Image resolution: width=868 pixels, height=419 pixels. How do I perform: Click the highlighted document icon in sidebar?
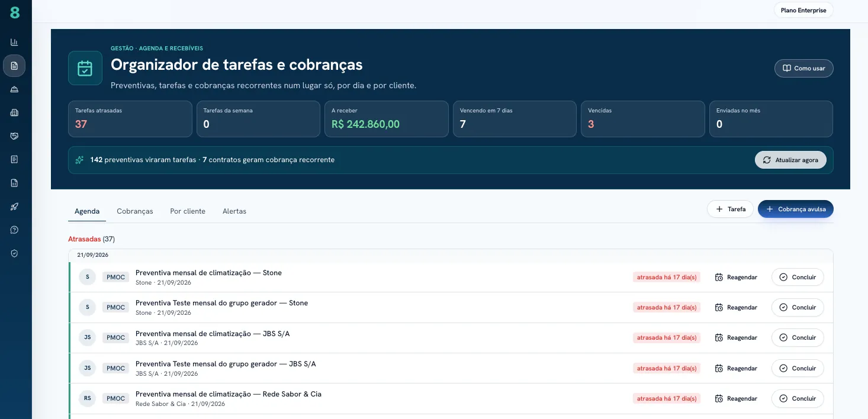click(14, 66)
